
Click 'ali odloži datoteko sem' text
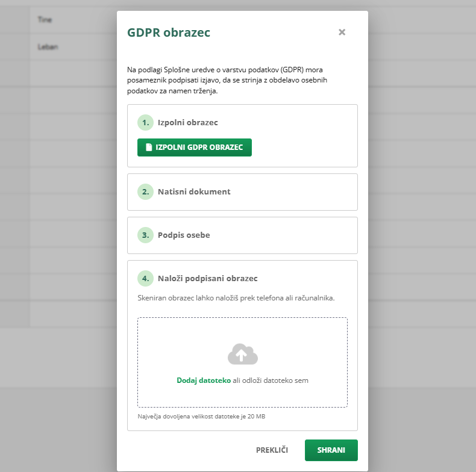(271, 380)
